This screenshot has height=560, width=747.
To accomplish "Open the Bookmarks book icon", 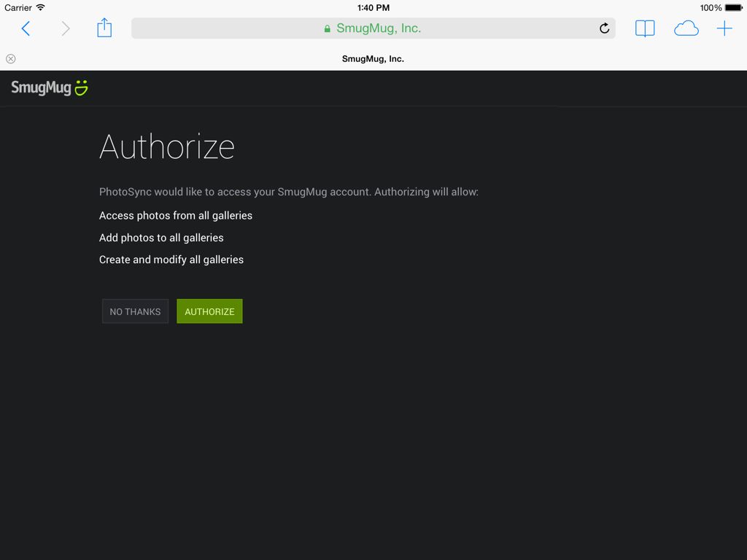I will point(645,28).
